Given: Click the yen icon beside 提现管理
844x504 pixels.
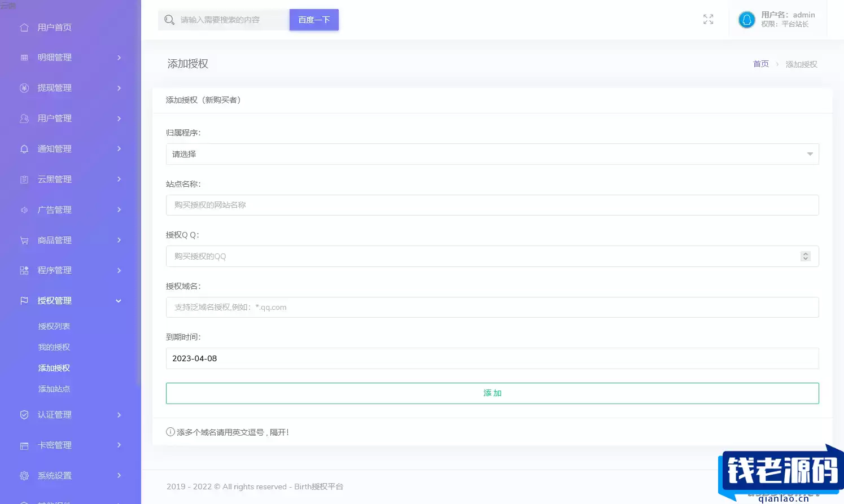Looking at the screenshot, I should (24, 88).
